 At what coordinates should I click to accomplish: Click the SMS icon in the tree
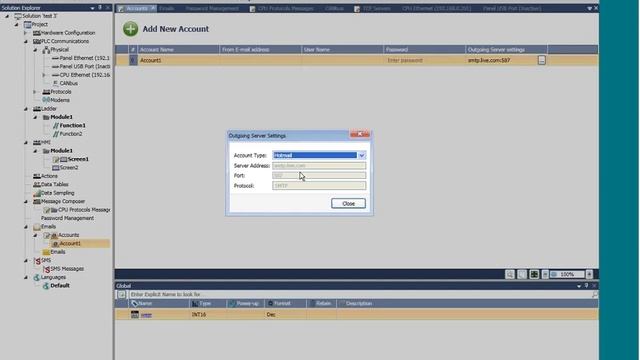click(37, 261)
